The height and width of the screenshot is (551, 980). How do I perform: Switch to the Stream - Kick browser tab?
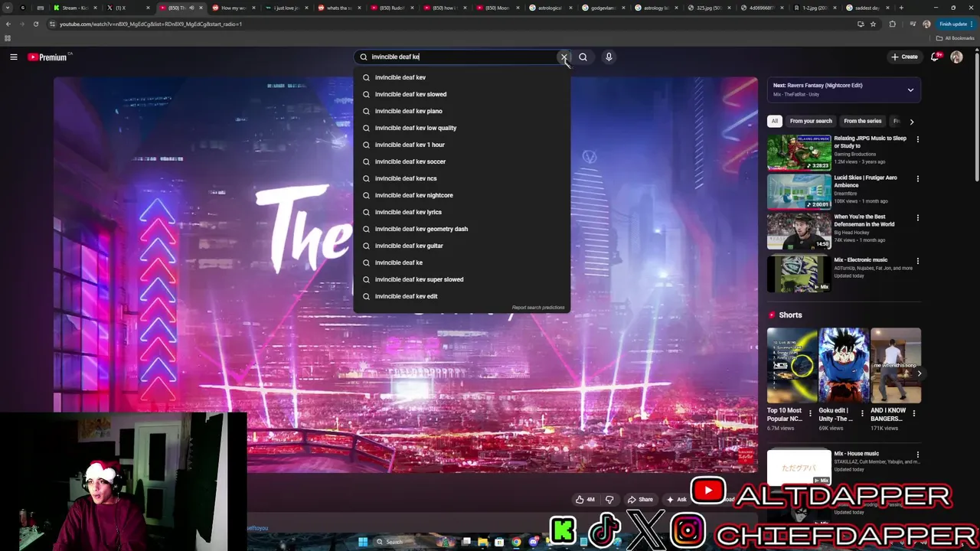(x=75, y=8)
